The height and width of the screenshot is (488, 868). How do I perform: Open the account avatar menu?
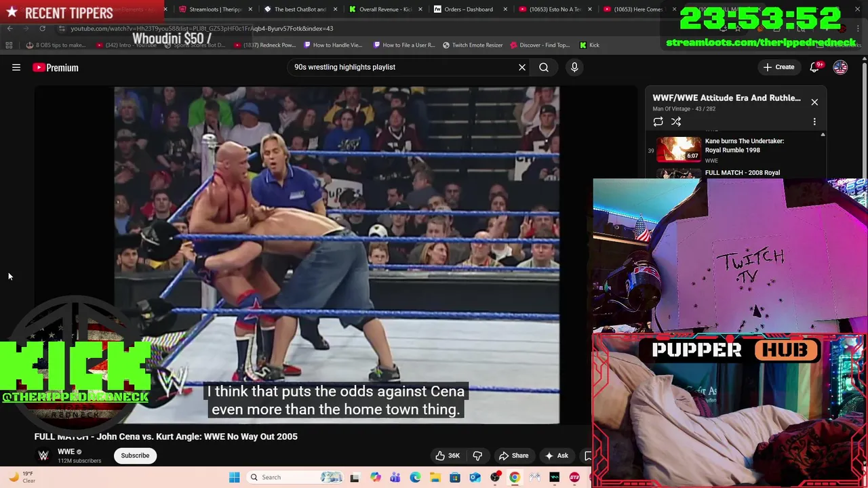click(x=840, y=67)
